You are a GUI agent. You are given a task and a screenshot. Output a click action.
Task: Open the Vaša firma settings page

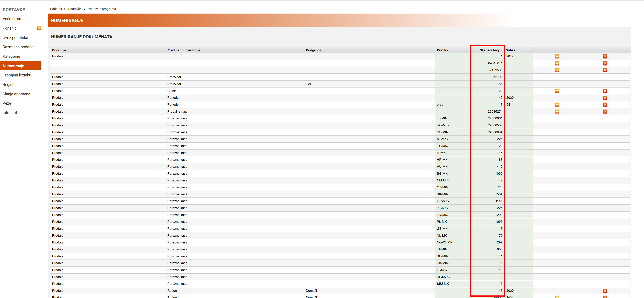coord(12,19)
